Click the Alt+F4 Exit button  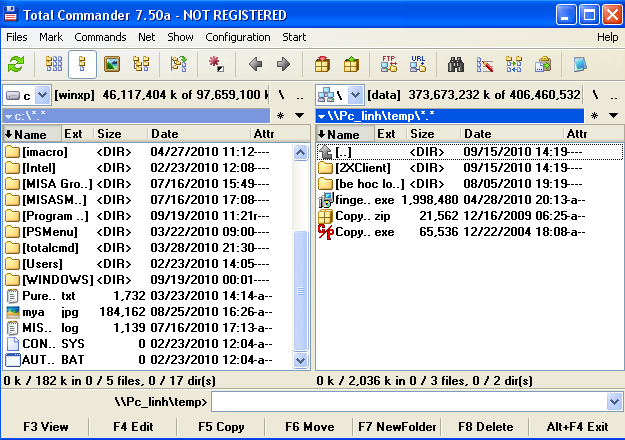coord(577,427)
